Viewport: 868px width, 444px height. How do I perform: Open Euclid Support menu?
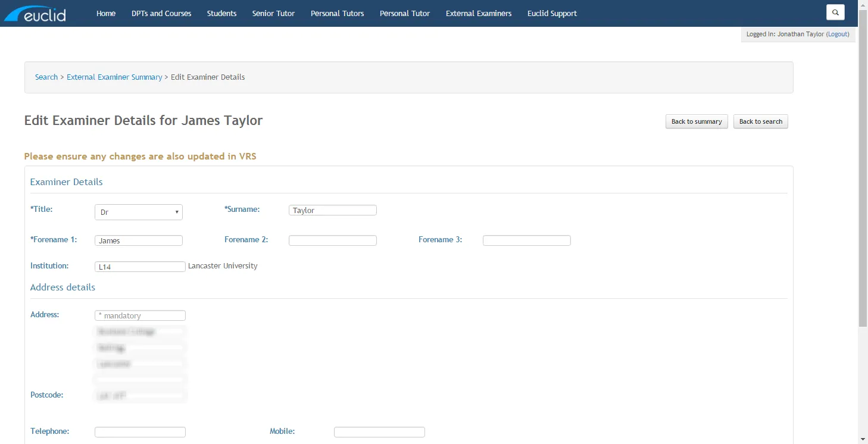click(x=551, y=14)
